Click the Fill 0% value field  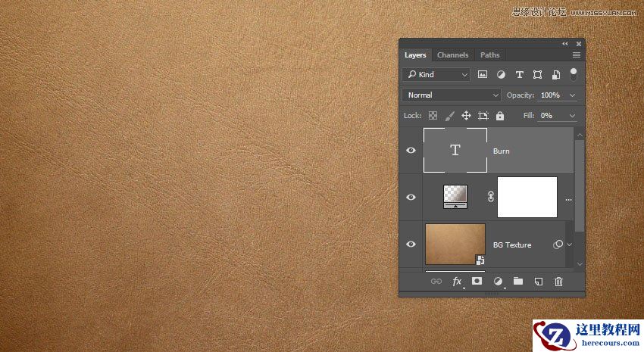pos(551,116)
